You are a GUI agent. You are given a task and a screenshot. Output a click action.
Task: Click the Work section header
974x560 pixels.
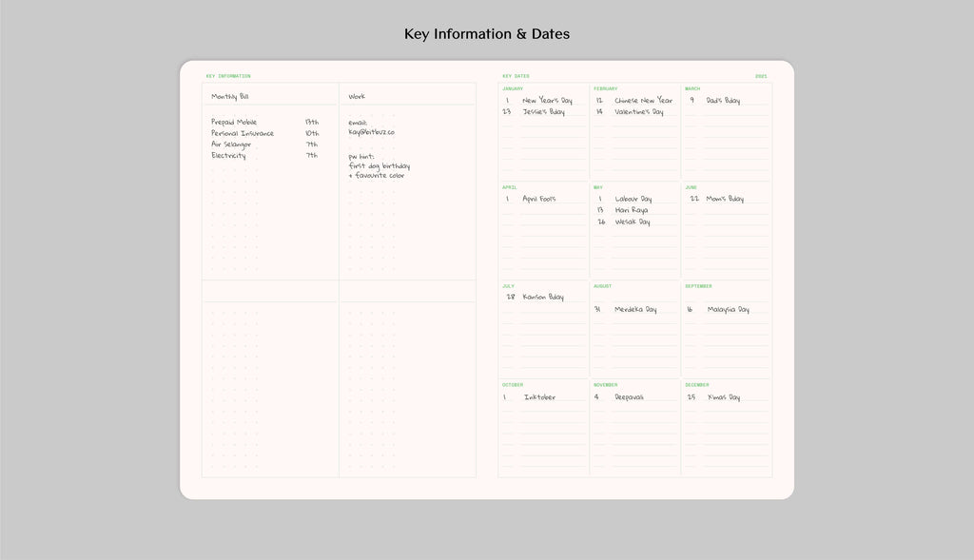[357, 97]
